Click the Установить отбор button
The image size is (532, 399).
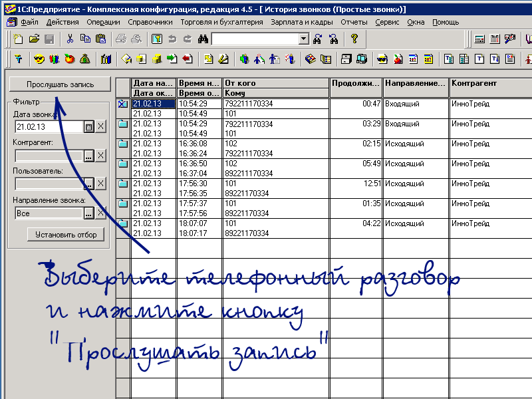(x=66, y=235)
